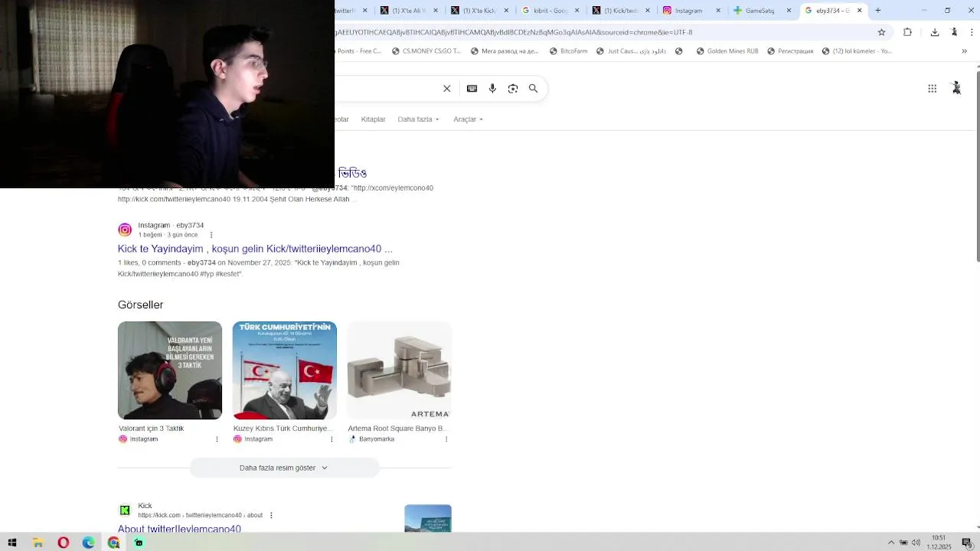The height and width of the screenshot is (551, 980).
Task: Open the About twitteriIeylemcano40 Kick result
Action: pos(179,528)
